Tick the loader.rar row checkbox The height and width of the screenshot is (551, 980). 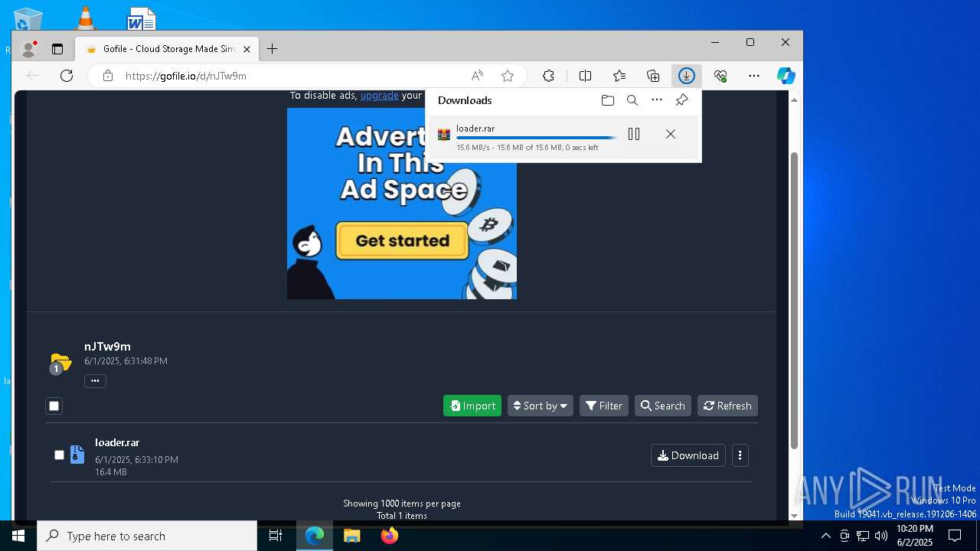(x=59, y=455)
